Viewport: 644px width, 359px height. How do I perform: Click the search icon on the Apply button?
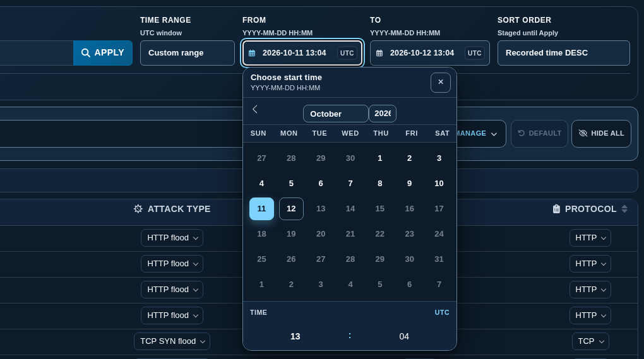point(85,53)
